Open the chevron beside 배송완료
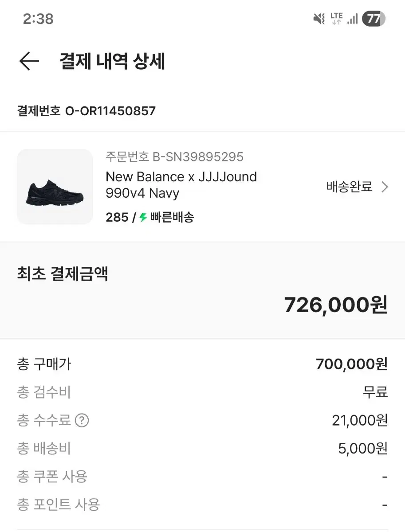Screen dimensions: 405x532 coord(385,187)
